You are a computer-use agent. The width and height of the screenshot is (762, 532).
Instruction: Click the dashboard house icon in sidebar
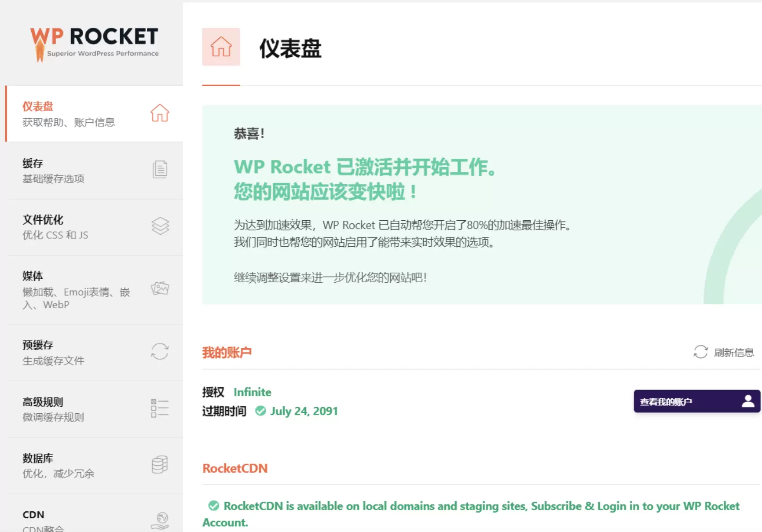click(x=160, y=113)
